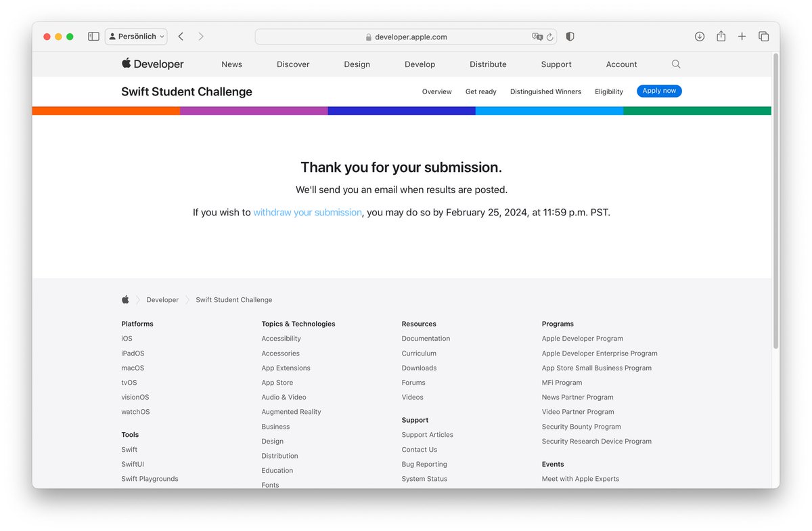Screen dimensions: 812x531
Task: Open the Audio & Video footer link
Action: [284, 398]
